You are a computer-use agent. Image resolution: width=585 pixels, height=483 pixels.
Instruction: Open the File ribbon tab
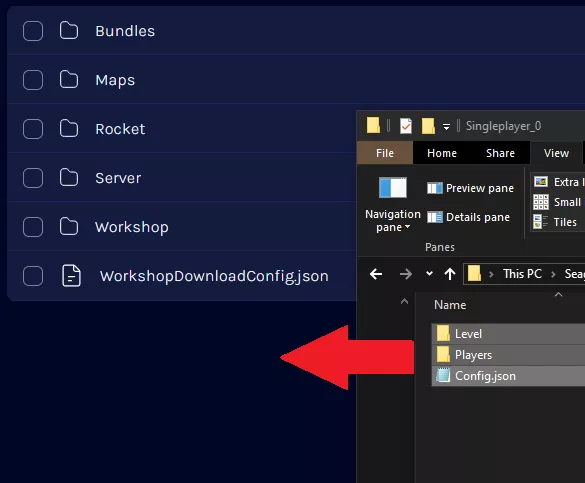pyautogui.click(x=385, y=153)
